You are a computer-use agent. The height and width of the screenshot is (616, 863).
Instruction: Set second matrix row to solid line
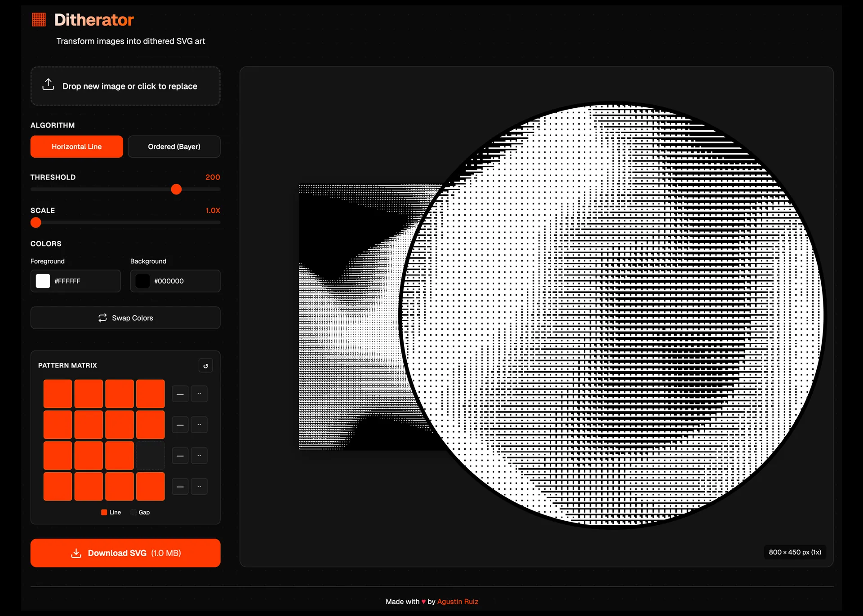[x=180, y=425]
